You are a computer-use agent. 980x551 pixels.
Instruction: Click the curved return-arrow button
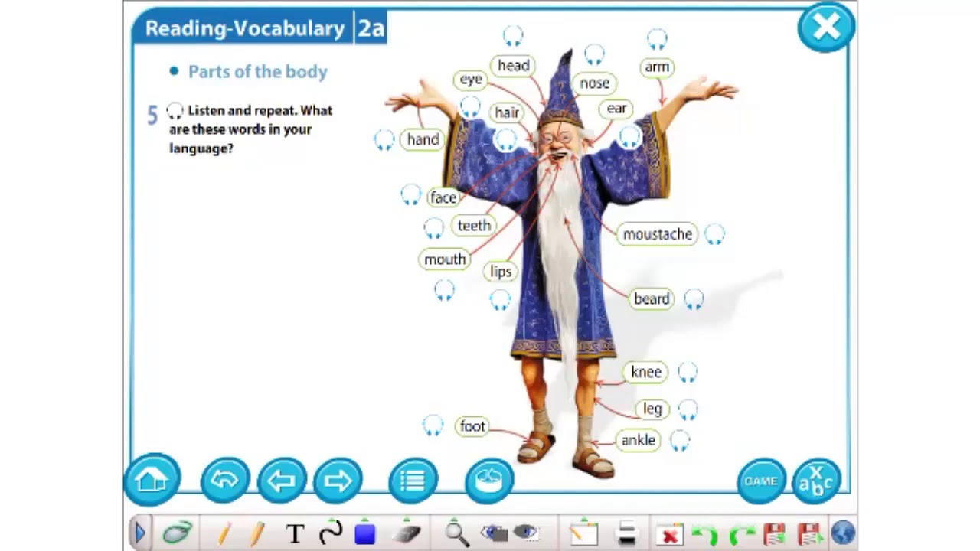224,480
